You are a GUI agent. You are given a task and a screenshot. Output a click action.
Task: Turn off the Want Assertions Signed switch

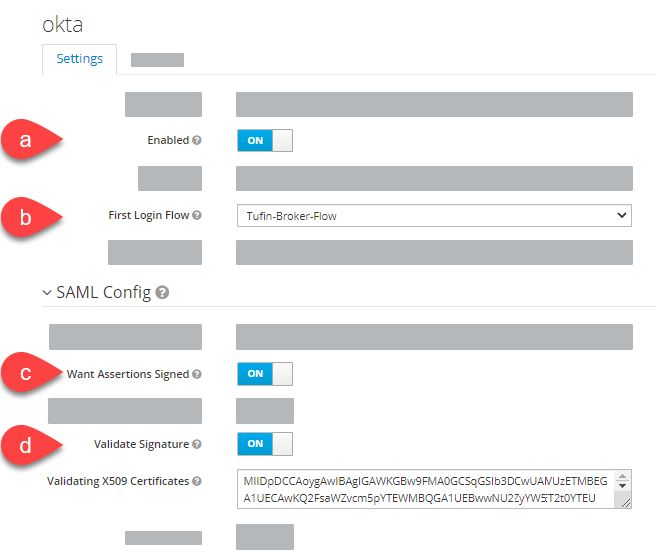(265, 374)
